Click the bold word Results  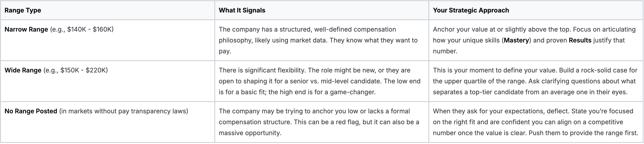(580, 40)
